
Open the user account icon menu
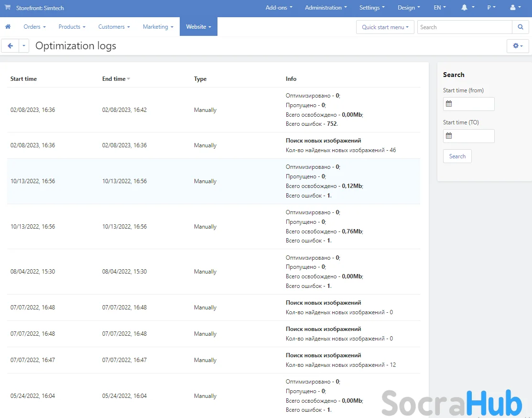[515, 8]
